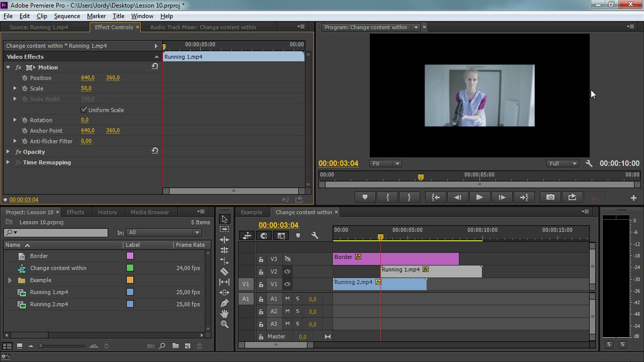Select the Pen tool in the tools panel
644x362 pixels.
point(224,303)
